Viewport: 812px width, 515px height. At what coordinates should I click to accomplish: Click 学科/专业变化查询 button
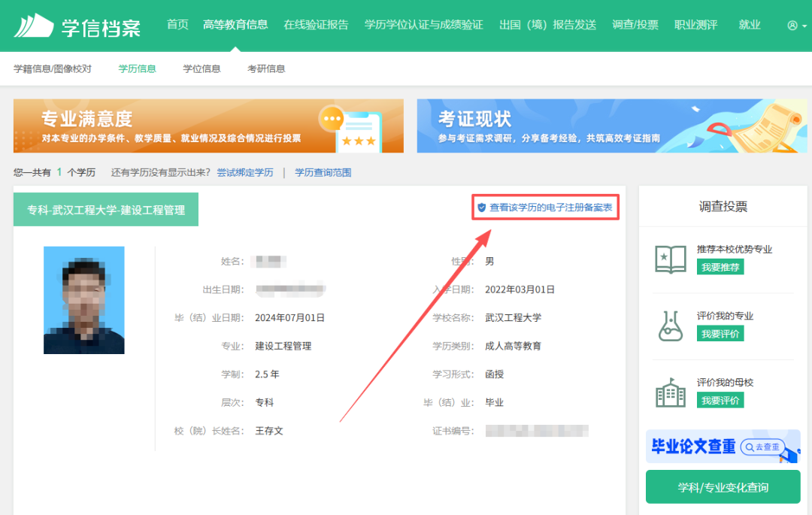tap(723, 487)
